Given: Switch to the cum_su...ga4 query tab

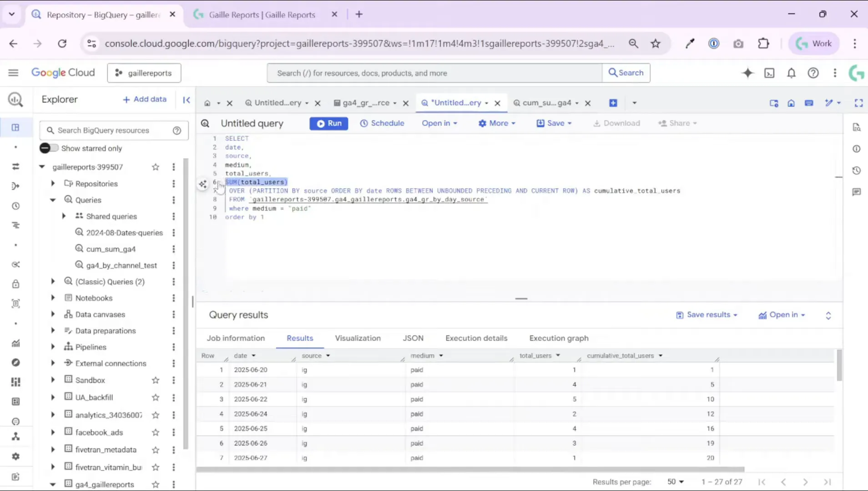Looking at the screenshot, I should pyautogui.click(x=546, y=103).
